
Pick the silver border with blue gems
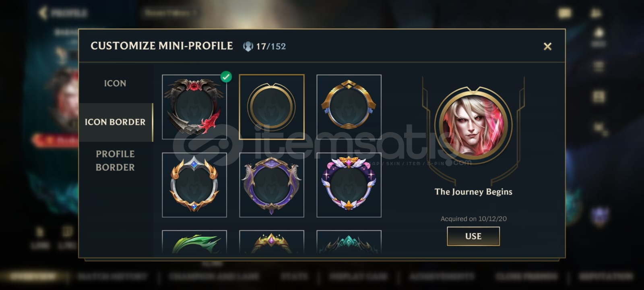point(194,185)
